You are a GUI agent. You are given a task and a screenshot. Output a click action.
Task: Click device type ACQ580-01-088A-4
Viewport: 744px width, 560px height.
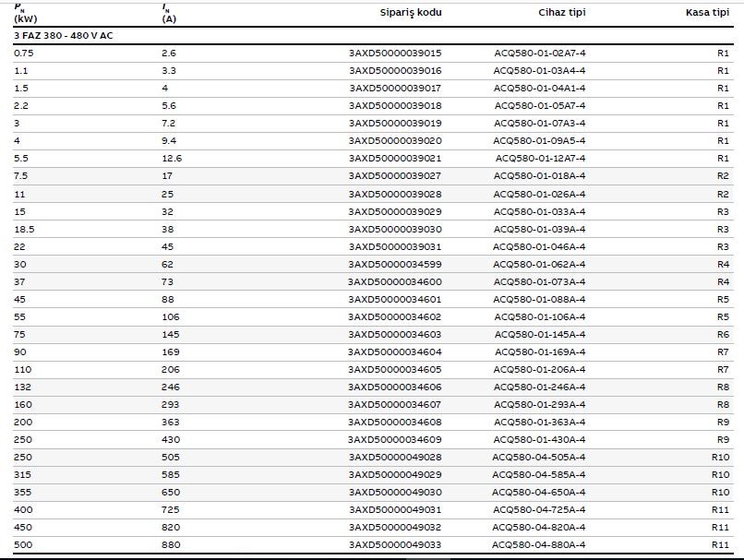click(x=539, y=300)
